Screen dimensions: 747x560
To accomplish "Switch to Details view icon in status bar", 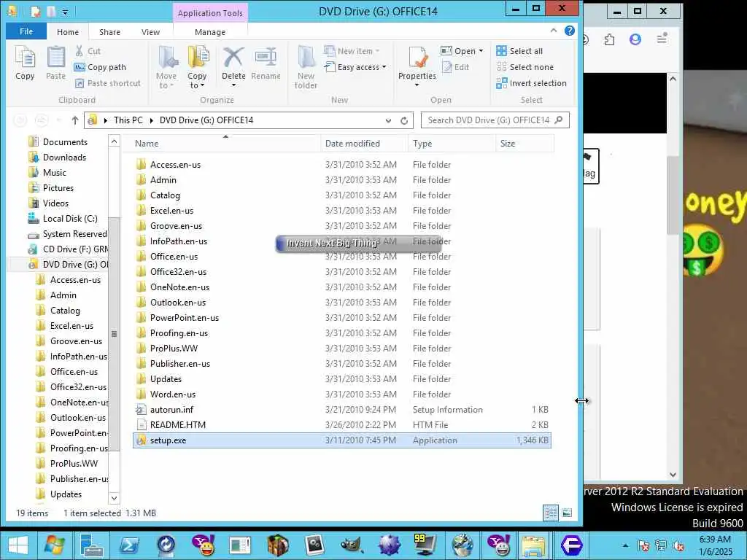I will coord(551,513).
